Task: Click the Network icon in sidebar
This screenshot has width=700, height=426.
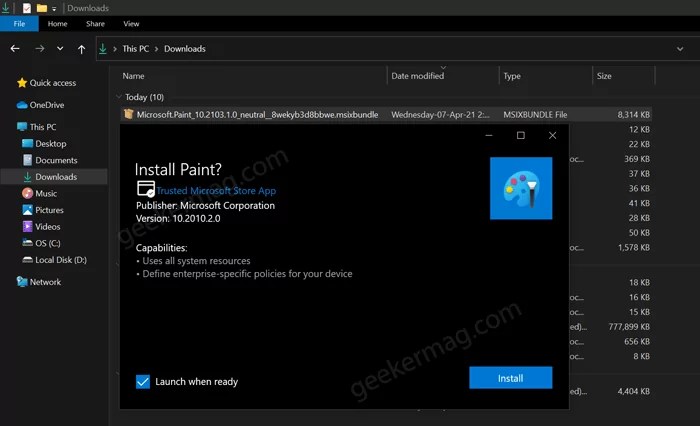Action: [x=22, y=282]
